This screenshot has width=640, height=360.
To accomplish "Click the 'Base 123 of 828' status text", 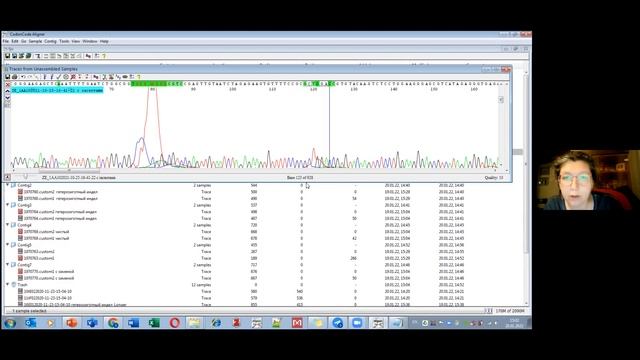I will point(300,178).
